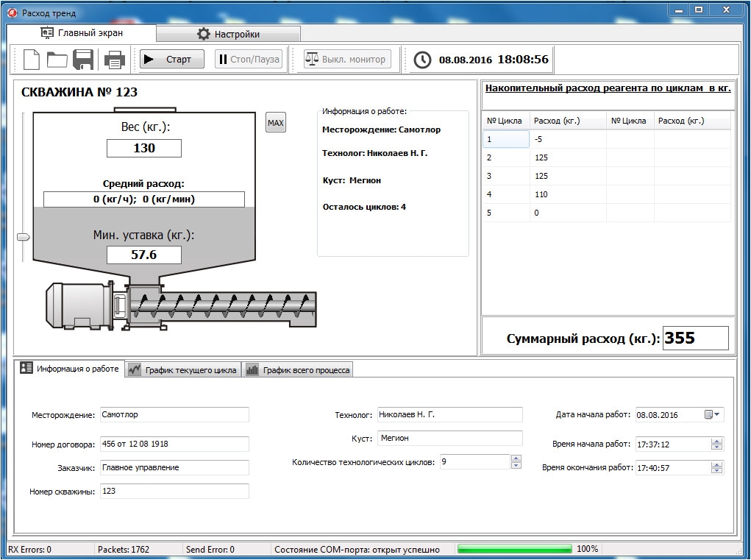
Task: Save with the floppy disk icon
Action: click(83, 60)
